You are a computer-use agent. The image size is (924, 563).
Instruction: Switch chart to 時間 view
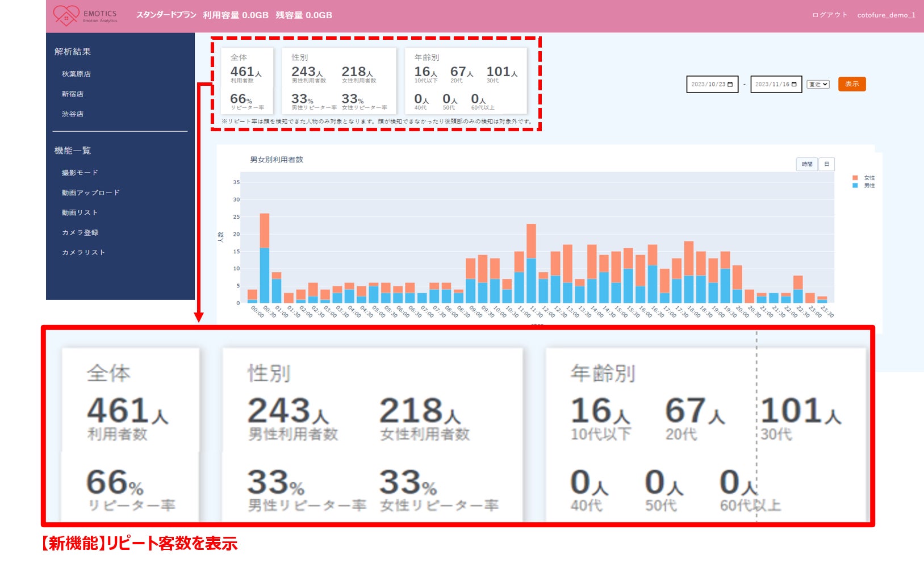(807, 164)
